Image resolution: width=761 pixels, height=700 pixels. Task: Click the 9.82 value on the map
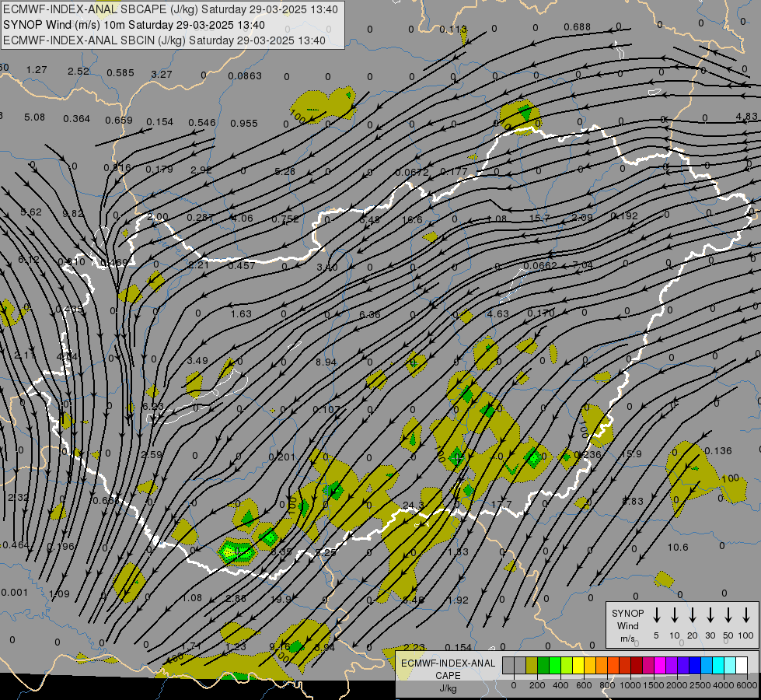(73, 213)
